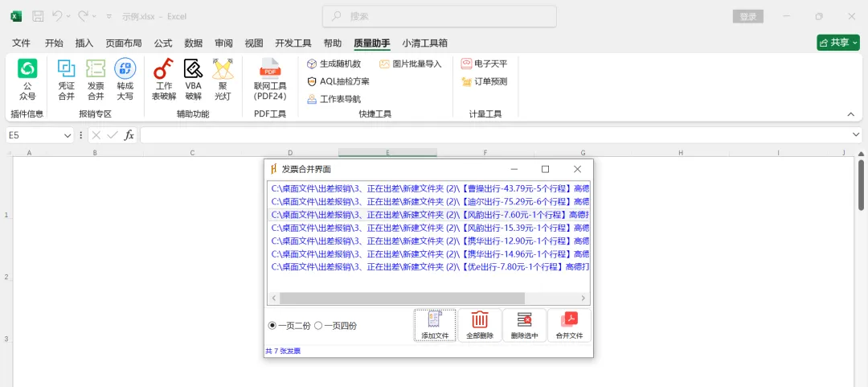Switch to the 数据 tab
Image resolution: width=868 pixels, height=387 pixels.
point(193,43)
